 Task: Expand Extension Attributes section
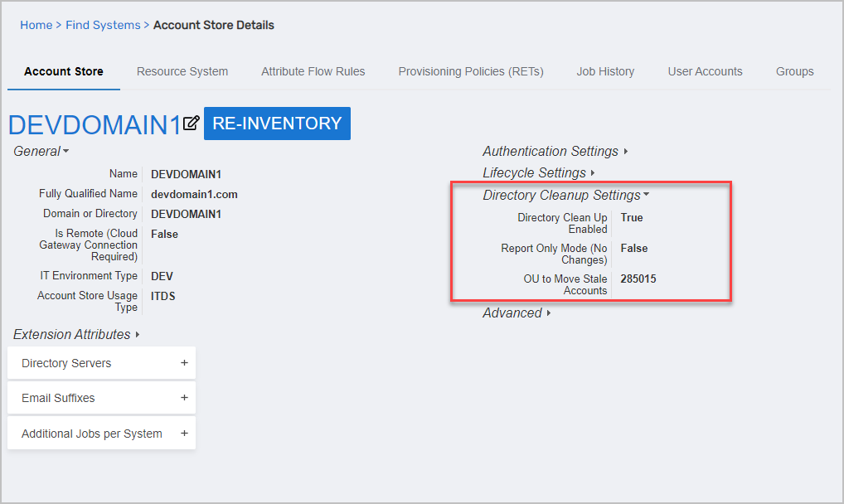(76, 335)
